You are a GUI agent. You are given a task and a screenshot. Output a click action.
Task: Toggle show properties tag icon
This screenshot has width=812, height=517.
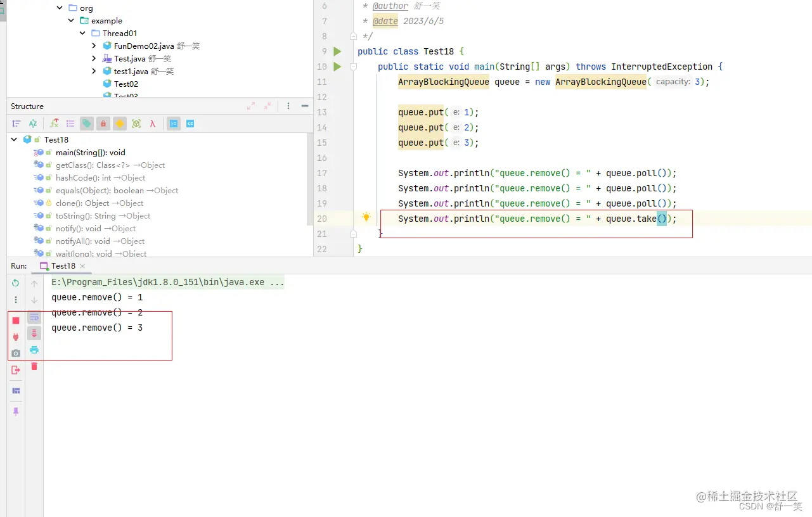click(87, 124)
